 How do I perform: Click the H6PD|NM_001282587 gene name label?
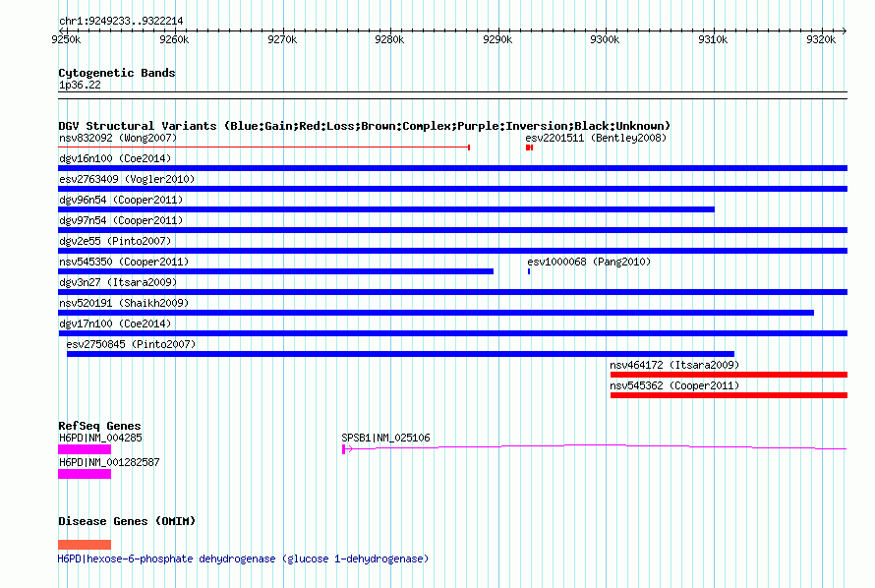(109, 462)
